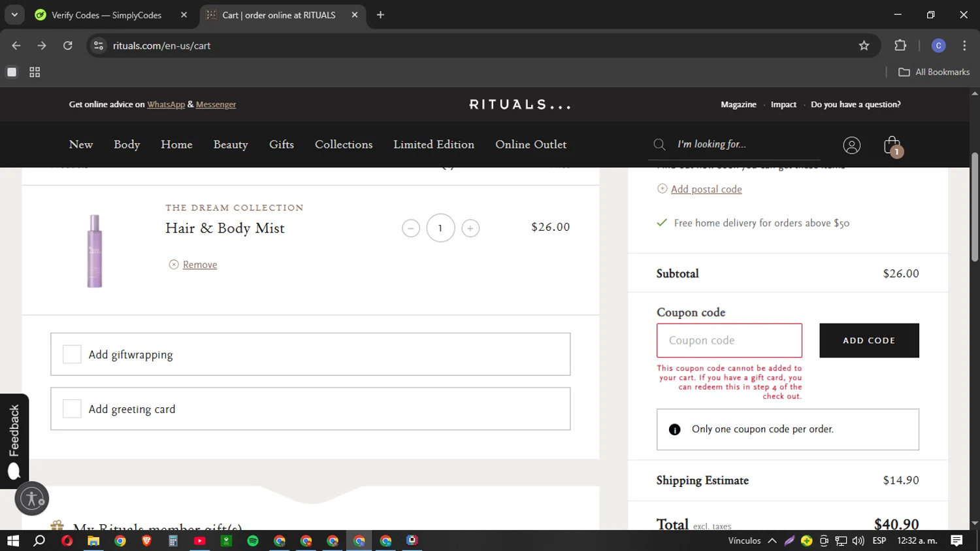The height and width of the screenshot is (551, 980).
Task: Focus the Coupon code input field
Action: pos(729,341)
